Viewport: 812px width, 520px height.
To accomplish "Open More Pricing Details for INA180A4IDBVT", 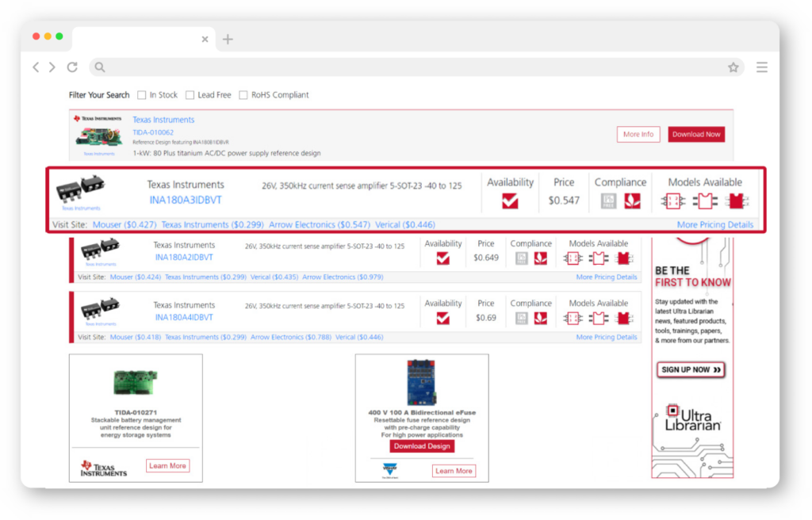I will click(607, 337).
